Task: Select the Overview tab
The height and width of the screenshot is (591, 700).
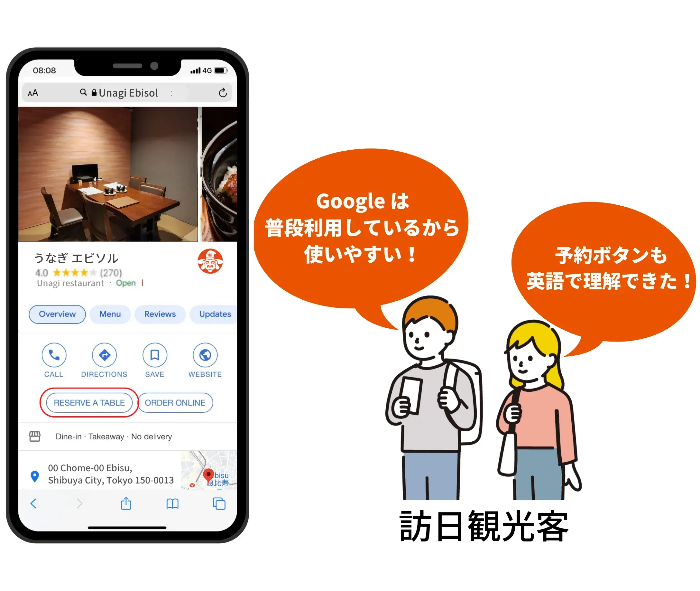Action: point(57,314)
